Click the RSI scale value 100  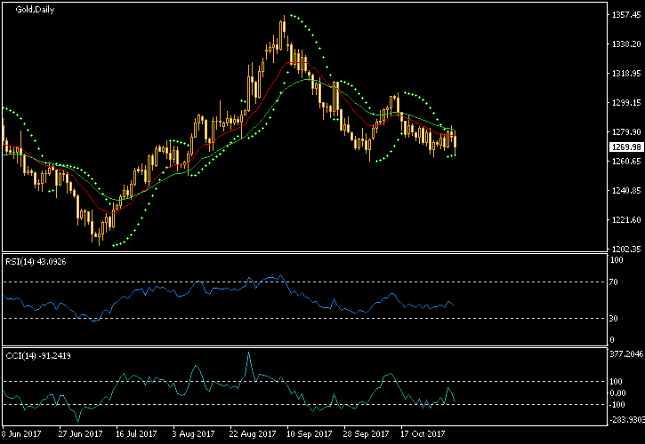616,260
